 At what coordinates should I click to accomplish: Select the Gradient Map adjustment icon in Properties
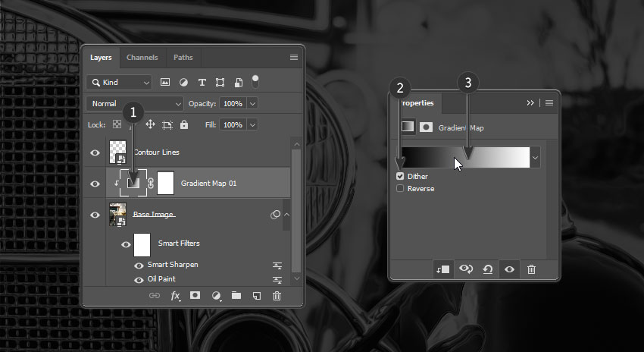pyautogui.click(x=408, y=126)
